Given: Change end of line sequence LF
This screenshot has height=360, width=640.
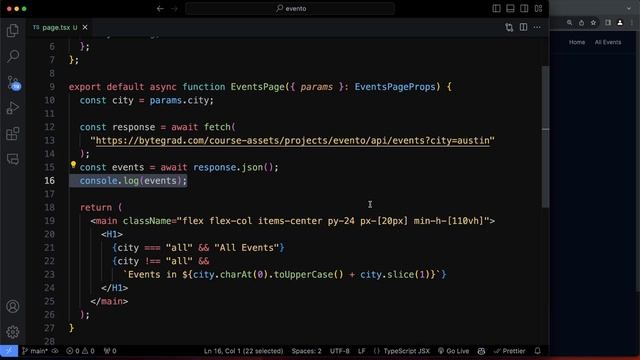Looking at the screenshot, I should [362, 351].
